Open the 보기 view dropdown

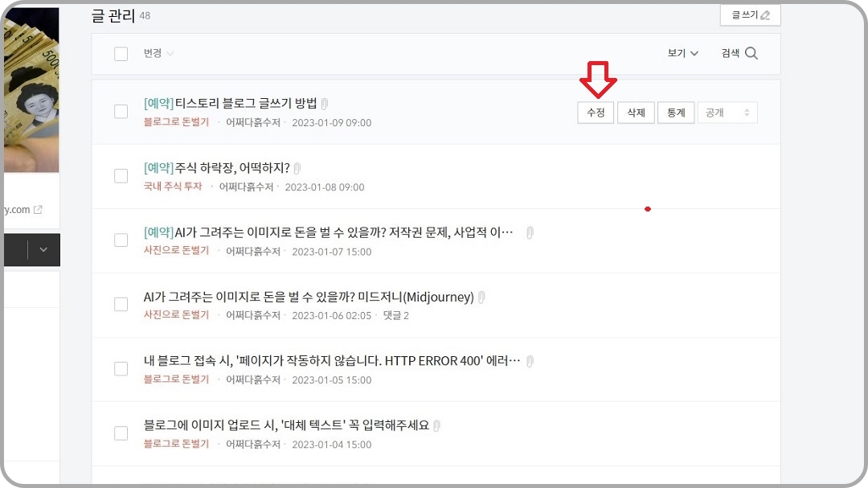click(682, 53)
